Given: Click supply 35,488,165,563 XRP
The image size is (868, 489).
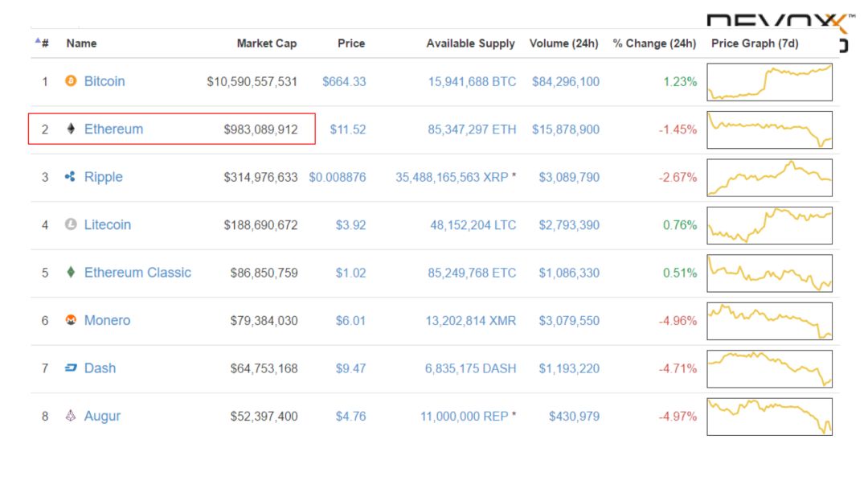Looking at the screenshot, I should (x=452, y=177).
